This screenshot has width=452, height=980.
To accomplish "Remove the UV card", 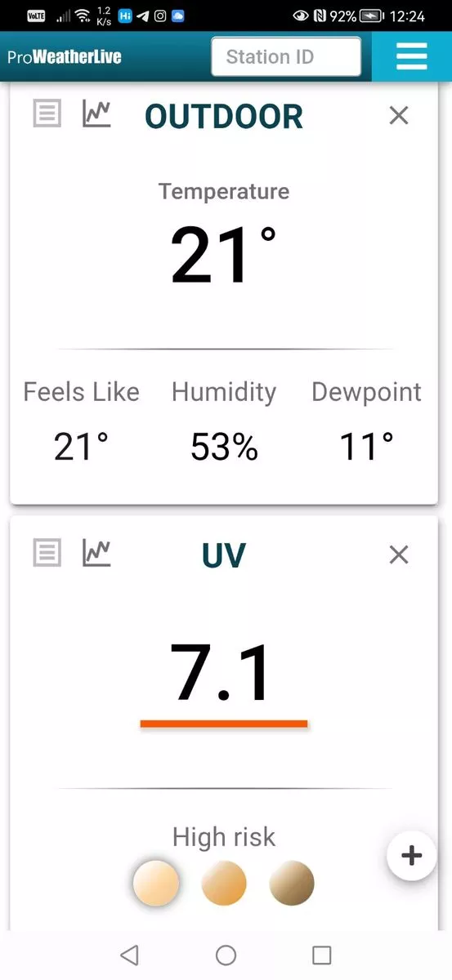I will point(398,555).
